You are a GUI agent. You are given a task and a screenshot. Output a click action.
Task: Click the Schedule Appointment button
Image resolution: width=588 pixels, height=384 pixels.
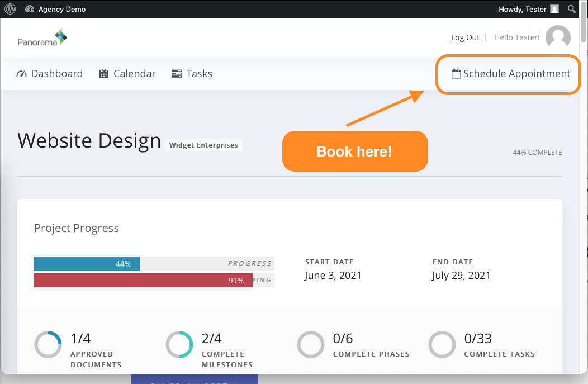click(508, 73)
